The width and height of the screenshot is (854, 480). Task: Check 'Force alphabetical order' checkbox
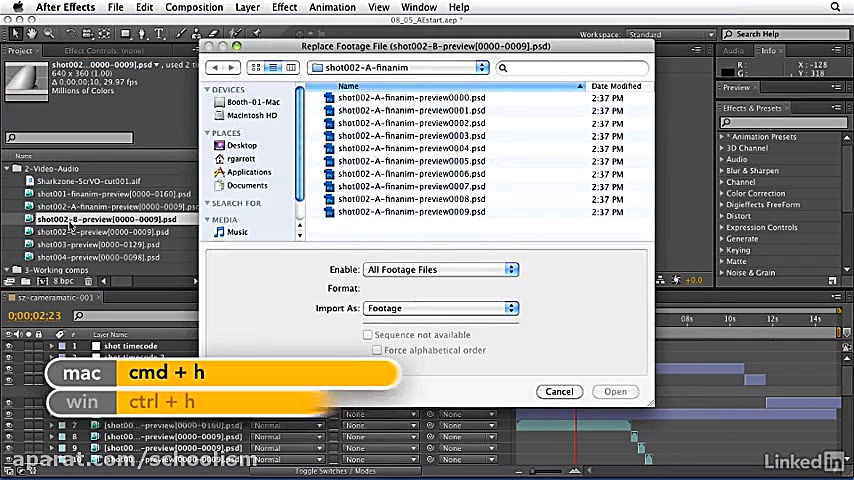[x=377, y=350]
